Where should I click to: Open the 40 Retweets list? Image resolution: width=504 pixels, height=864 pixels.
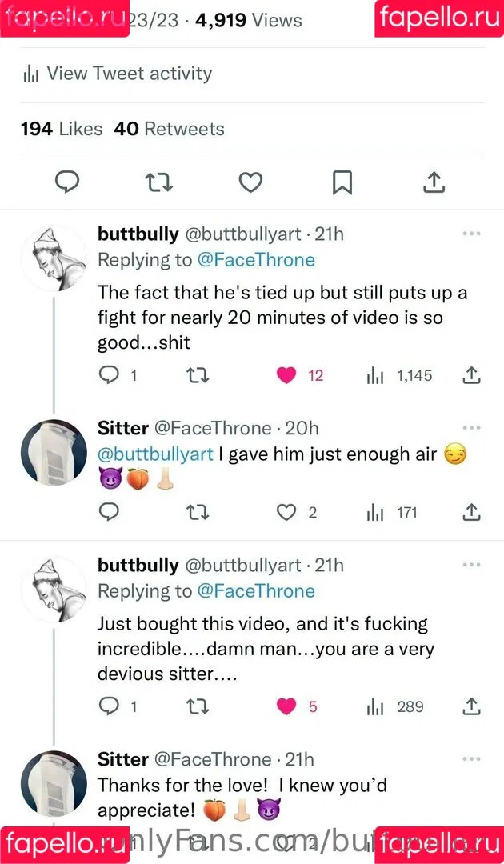(x=169, y=129)
